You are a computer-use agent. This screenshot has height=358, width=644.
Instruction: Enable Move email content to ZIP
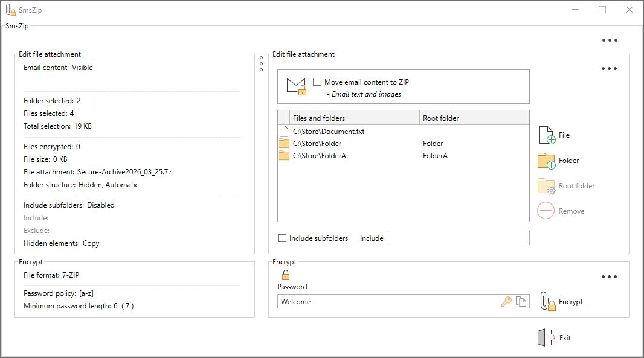(x=317, y=82)
